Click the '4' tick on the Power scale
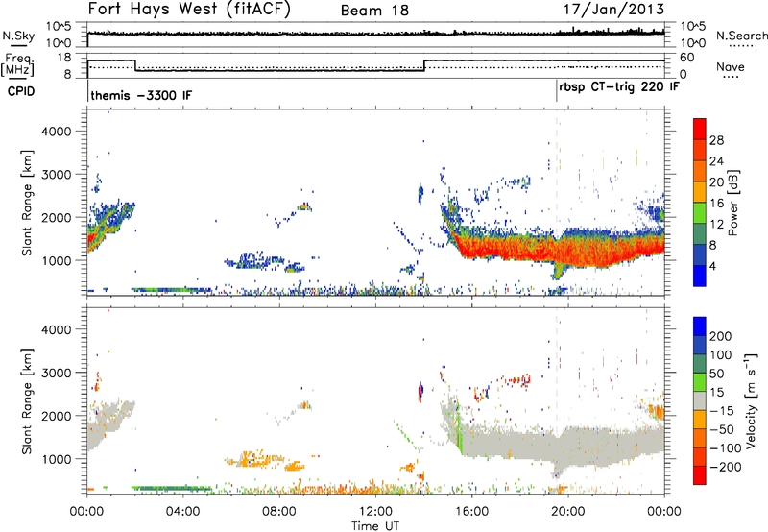Viewport: 768px width, 532px height. (713, 266)
